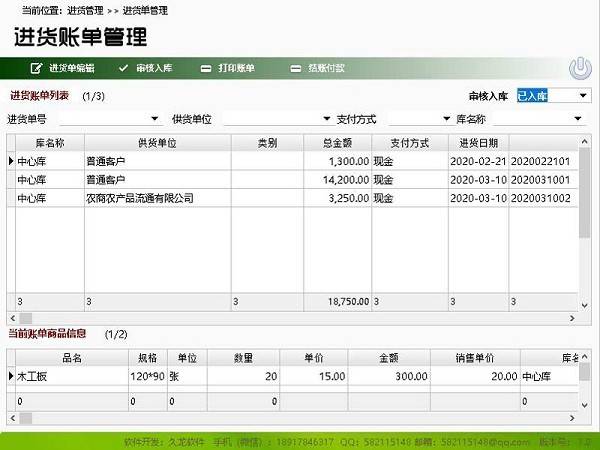The height and width of the screenshot is (450, 600).
Task: Click the 进货日期 column header
Action: [476, 143]
